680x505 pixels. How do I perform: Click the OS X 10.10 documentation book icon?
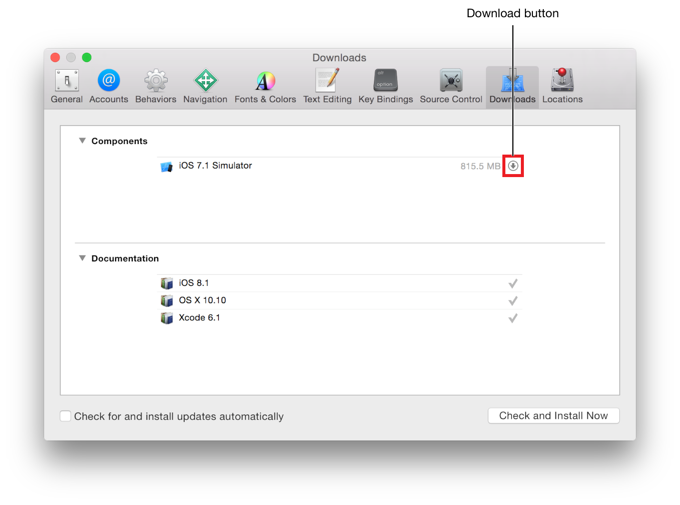167,301
